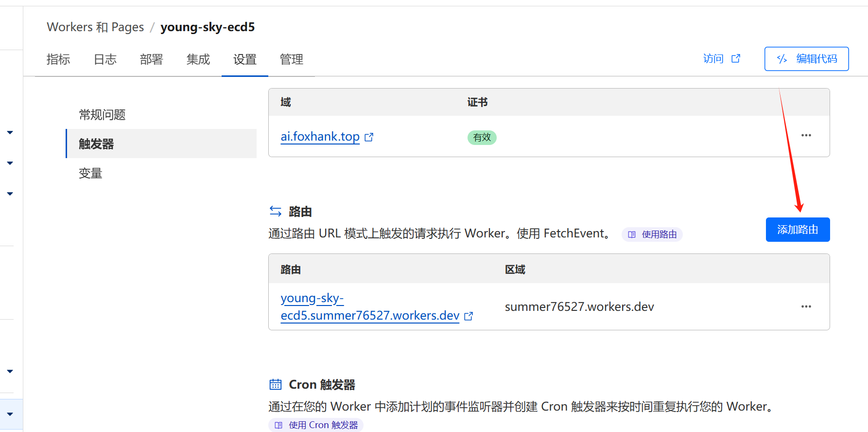Viewport: 868px width, 432px height.
Task: Click the routes swap-arrows icon
Action: 276,211
